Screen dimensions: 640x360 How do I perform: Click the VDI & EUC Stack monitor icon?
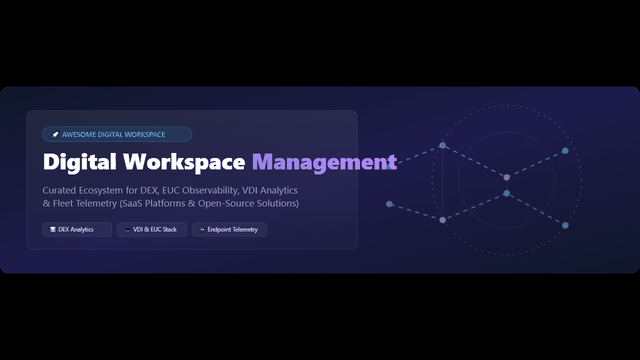128,229
